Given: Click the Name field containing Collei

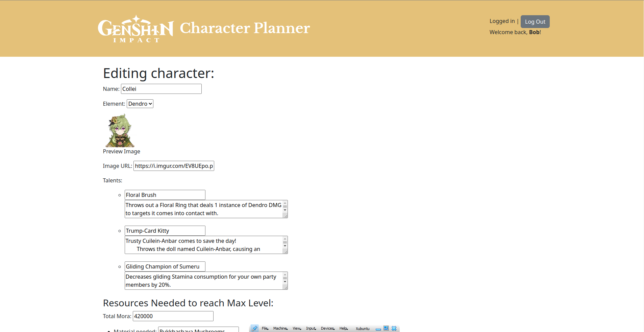Looking at the screenshot, I should 161,88.
